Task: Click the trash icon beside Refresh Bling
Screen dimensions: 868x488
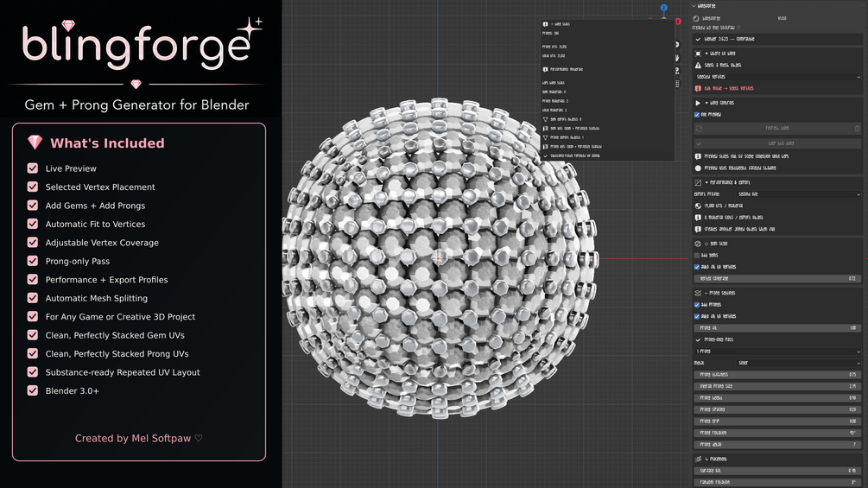Action: point(857,129)
